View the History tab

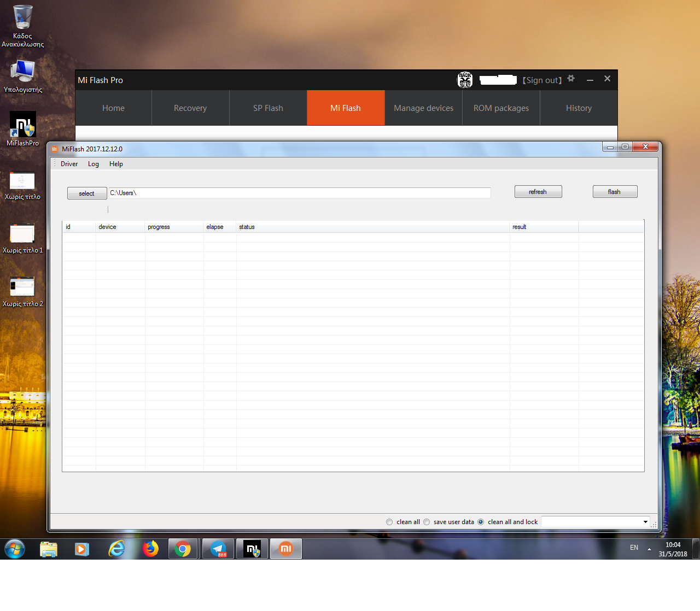579,108
